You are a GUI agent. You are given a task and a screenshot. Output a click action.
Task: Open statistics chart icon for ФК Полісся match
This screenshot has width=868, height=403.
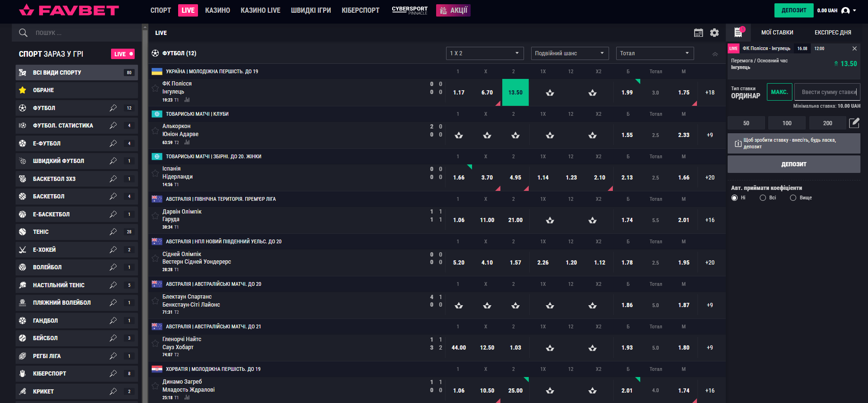pos(187,100)
